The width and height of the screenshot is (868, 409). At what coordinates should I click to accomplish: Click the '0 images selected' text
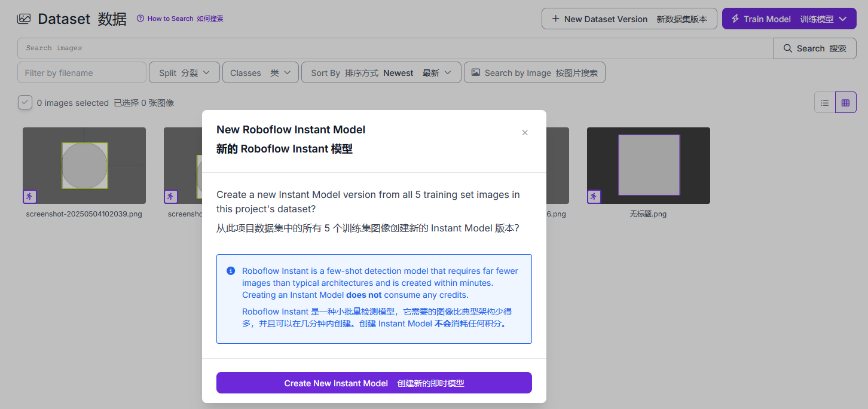pyautogui.click(x=73, y=103)
